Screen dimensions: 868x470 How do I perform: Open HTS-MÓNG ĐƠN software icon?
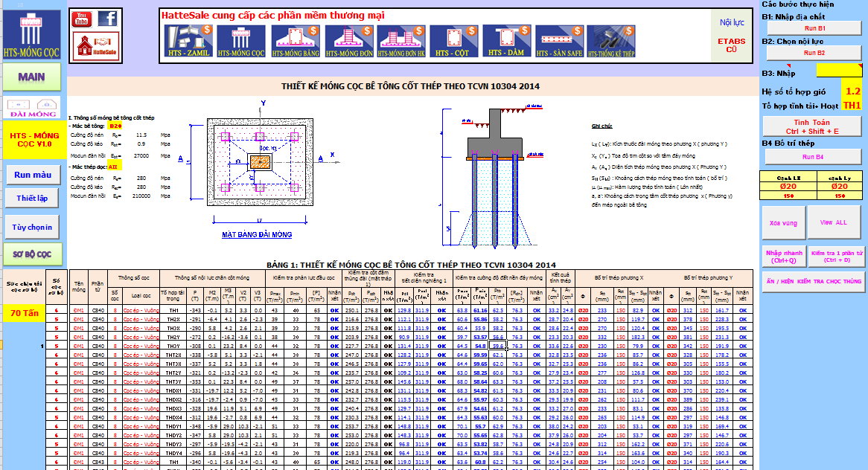[348, 41]
